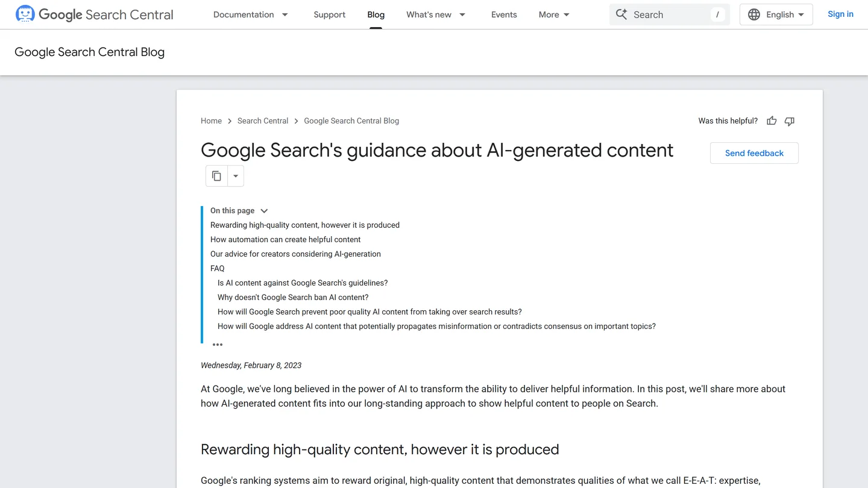The width and height of the screenshot is (868, 488).
Task: Open the More nav item
Action: 549,14
